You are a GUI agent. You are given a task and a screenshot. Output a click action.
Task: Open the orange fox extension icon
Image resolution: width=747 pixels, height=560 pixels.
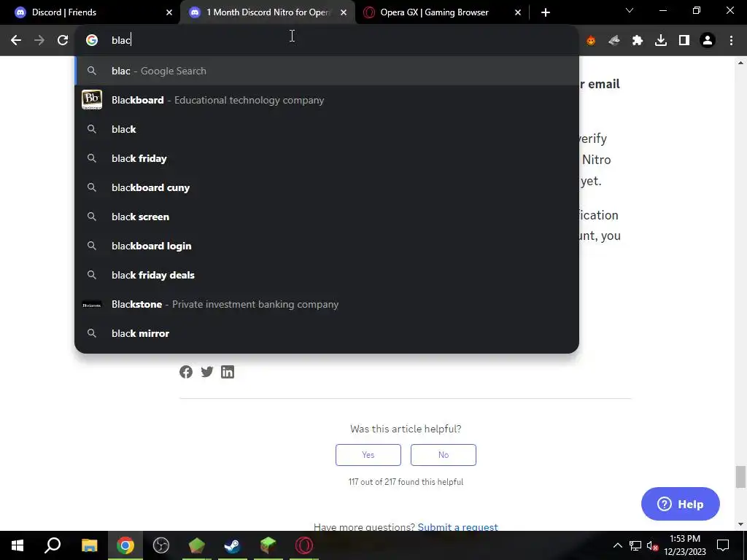[591, 41]
